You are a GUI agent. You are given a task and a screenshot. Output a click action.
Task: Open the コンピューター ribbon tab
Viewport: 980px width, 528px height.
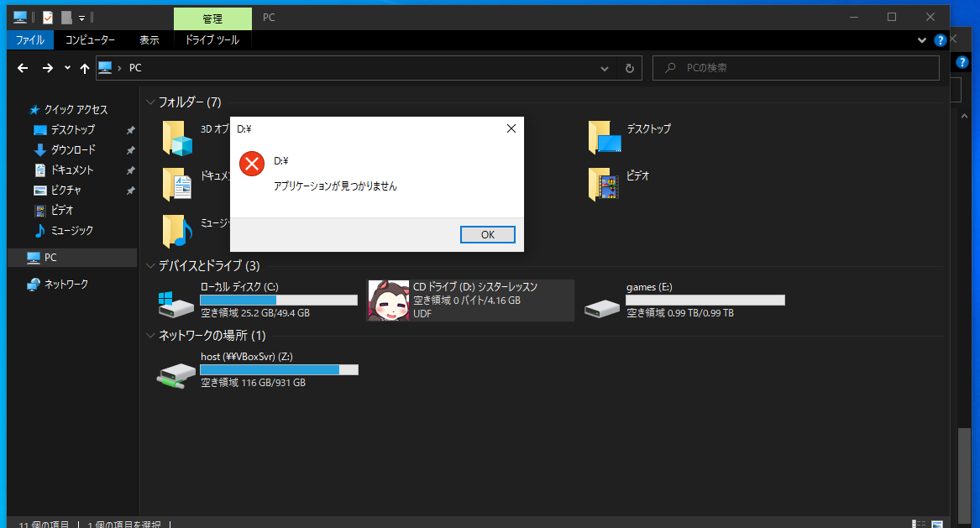pyautogui.click(x=90, y=39)
